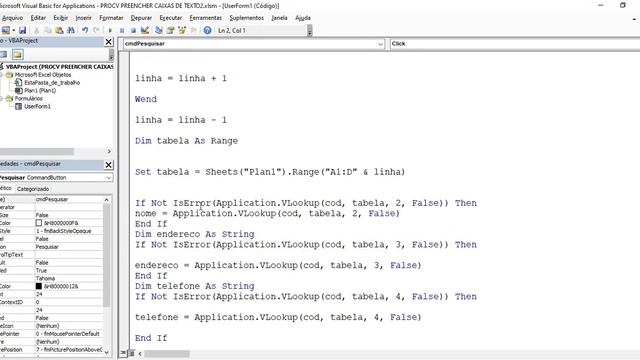640x360 pixels.
Task: Click the Break (pause) icon
Action: [x=122, y=30]
